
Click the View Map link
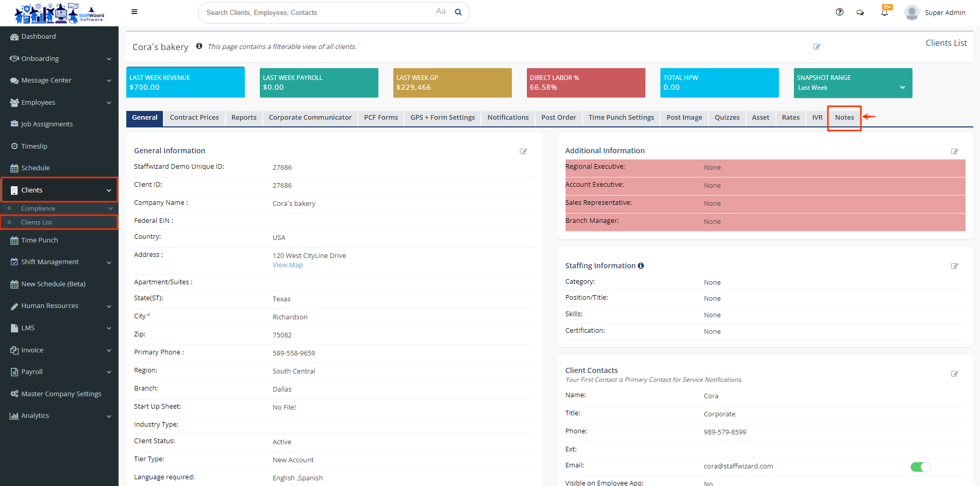click(x=287, y=265)
